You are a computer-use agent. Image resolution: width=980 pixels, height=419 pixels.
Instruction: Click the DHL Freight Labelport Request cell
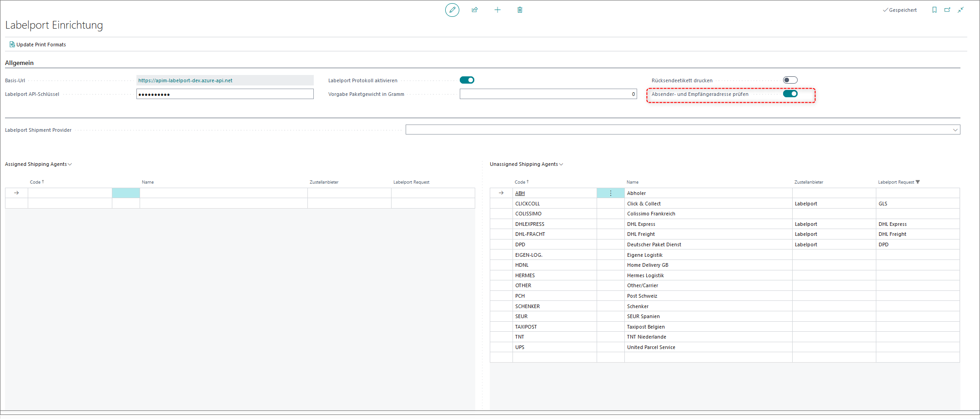pos(918,234)
